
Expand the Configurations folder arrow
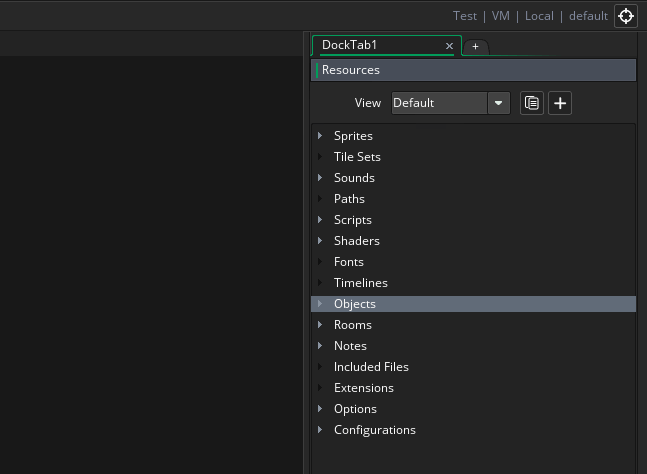[320, 430]
